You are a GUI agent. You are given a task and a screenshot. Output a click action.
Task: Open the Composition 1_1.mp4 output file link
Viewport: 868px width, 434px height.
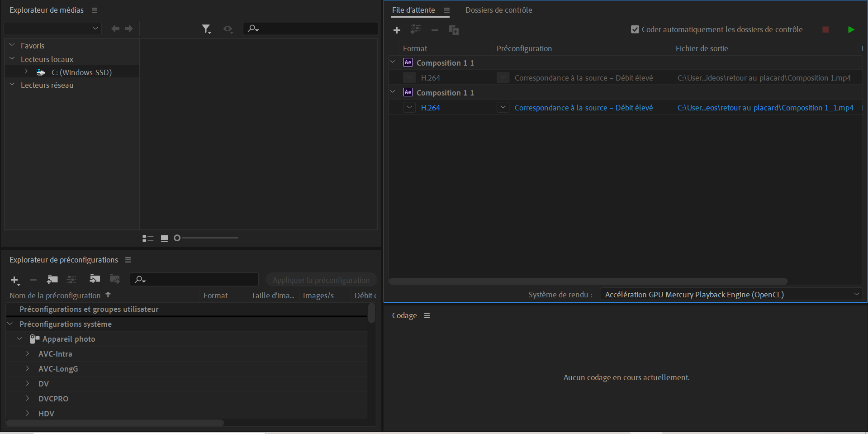(765, 108)
